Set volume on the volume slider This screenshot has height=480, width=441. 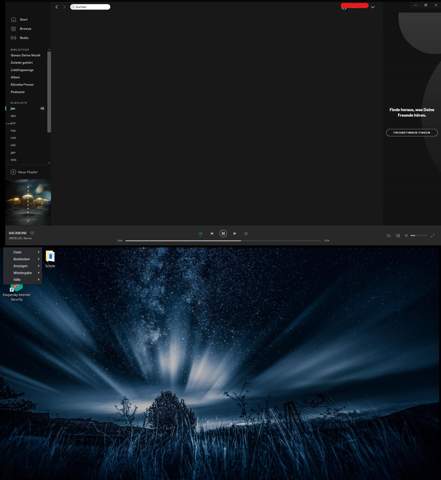point(419,236)
